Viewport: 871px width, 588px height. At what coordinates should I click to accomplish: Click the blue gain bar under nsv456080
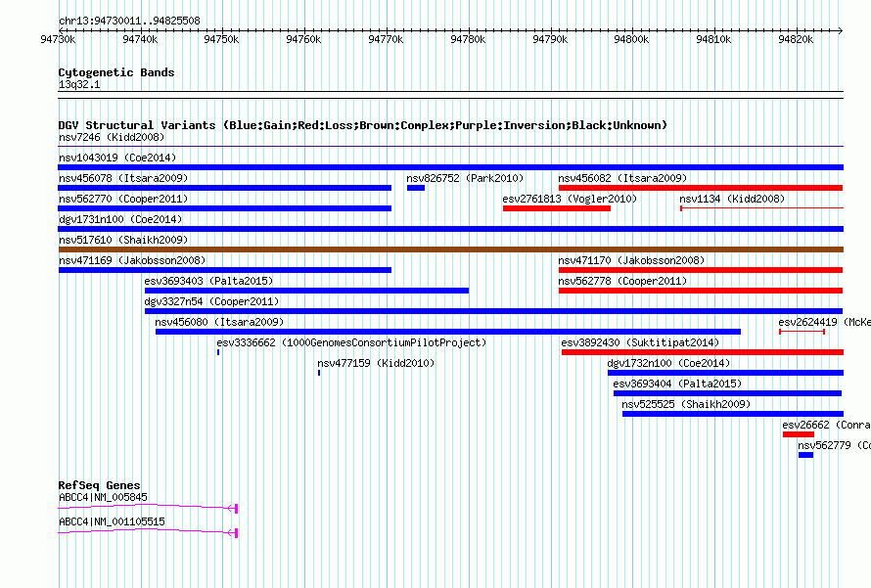point(448,332)
